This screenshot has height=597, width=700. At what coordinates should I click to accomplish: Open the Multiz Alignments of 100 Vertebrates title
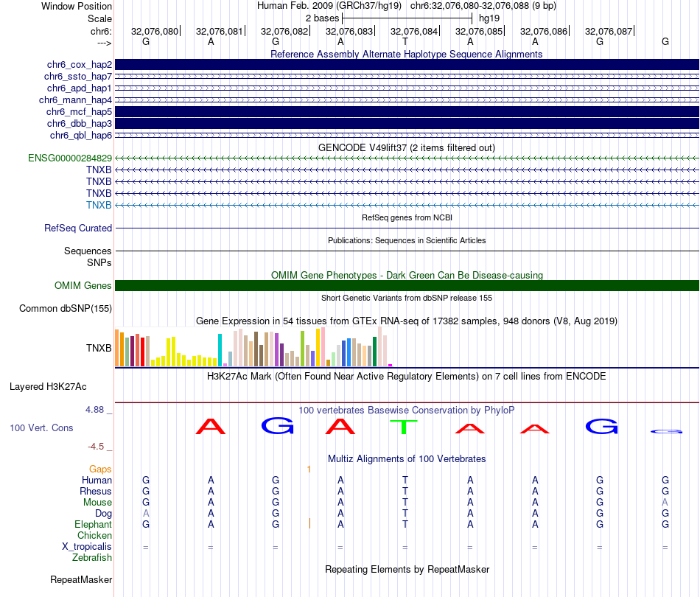coord(407,458)
